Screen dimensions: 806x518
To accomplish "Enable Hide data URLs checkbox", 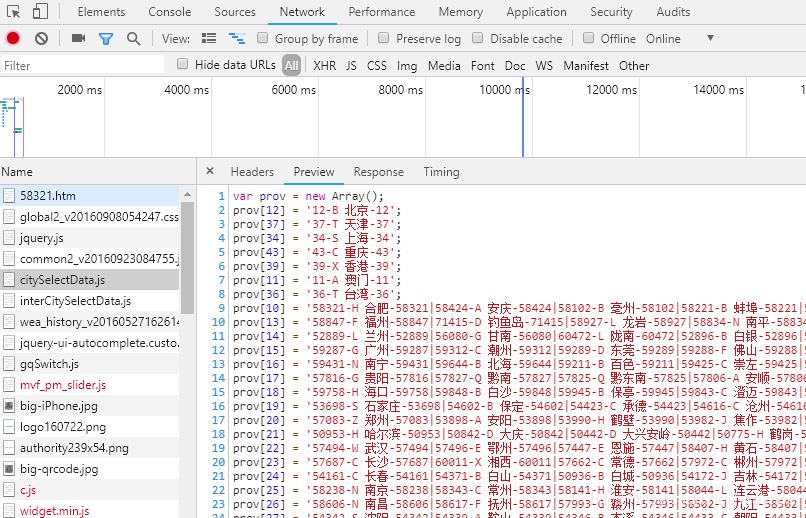I will [x=182, y=64].
